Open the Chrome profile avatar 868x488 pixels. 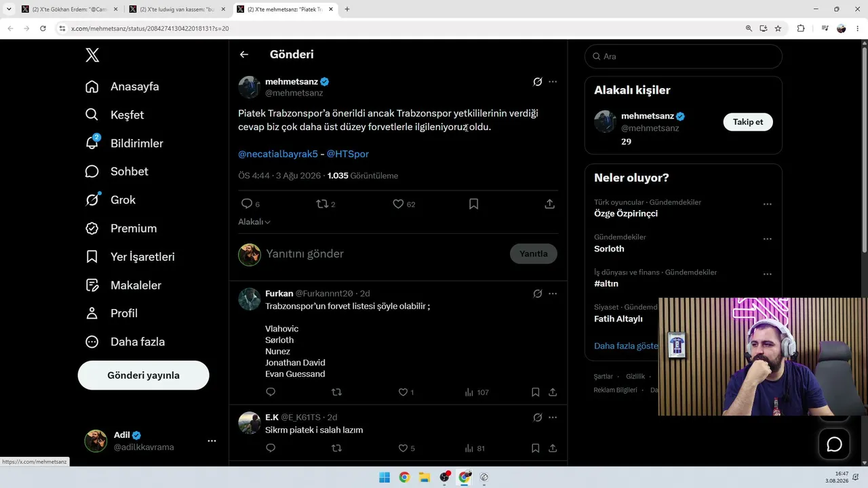coord(842,28)
